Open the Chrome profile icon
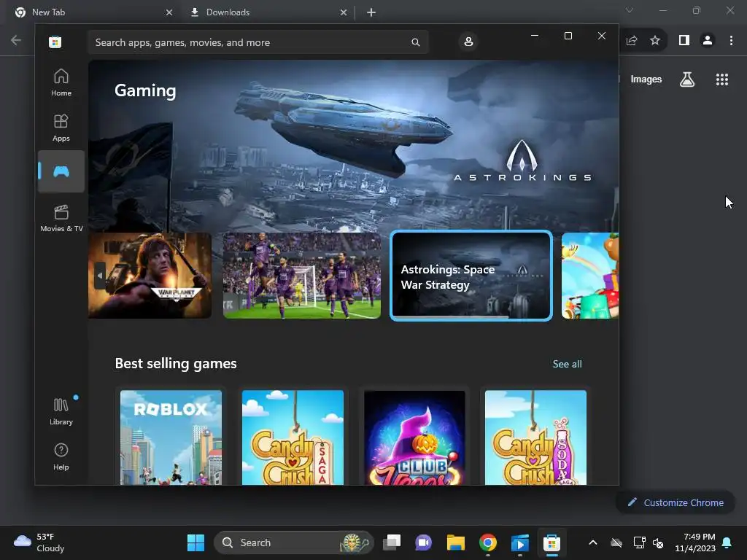Screen dimensions: 747x560 708,41
